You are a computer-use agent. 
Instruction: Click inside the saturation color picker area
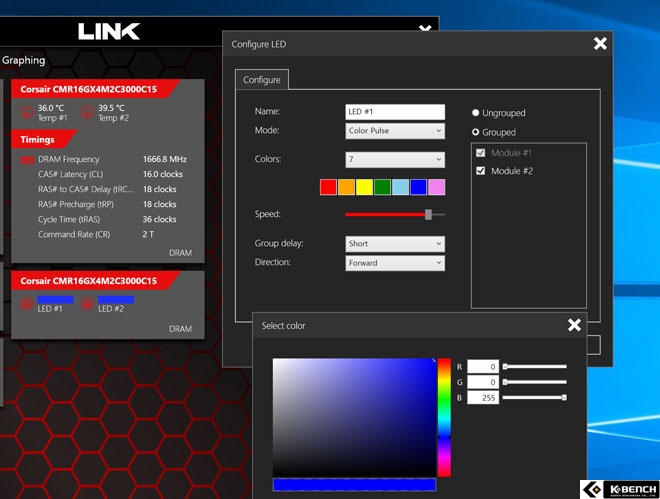click(x=354, y=417)
